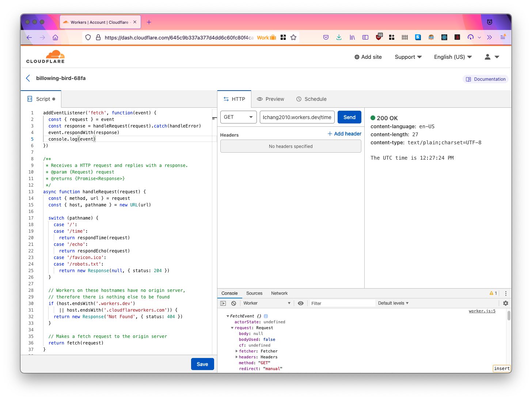Select the Network devtools tab
Image resolution: width=532 pixels, height=400 pixels.
click(280, 293)
